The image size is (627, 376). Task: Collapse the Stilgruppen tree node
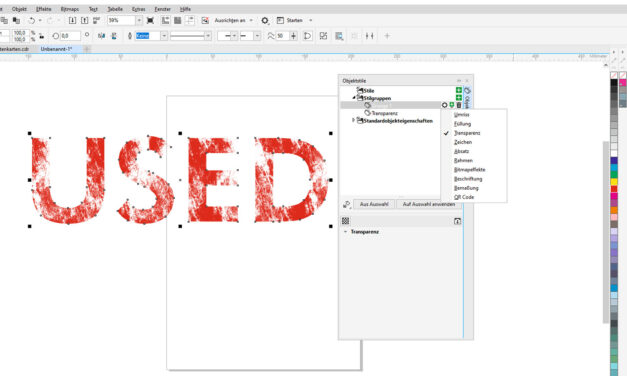coord(354,98)
